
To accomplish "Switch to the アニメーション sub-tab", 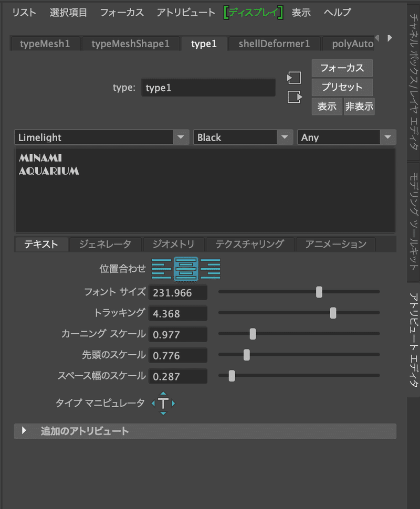I will (335, 244).
